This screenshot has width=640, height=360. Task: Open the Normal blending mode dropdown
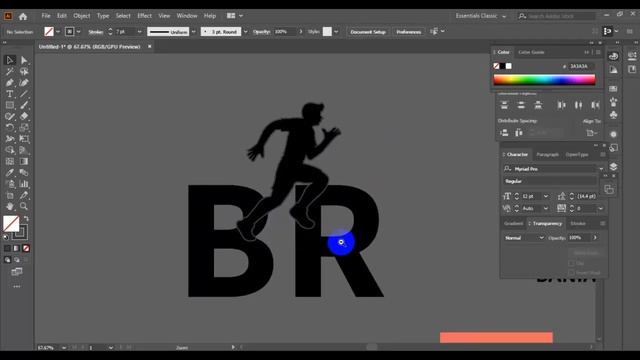[x=524, y=238]
